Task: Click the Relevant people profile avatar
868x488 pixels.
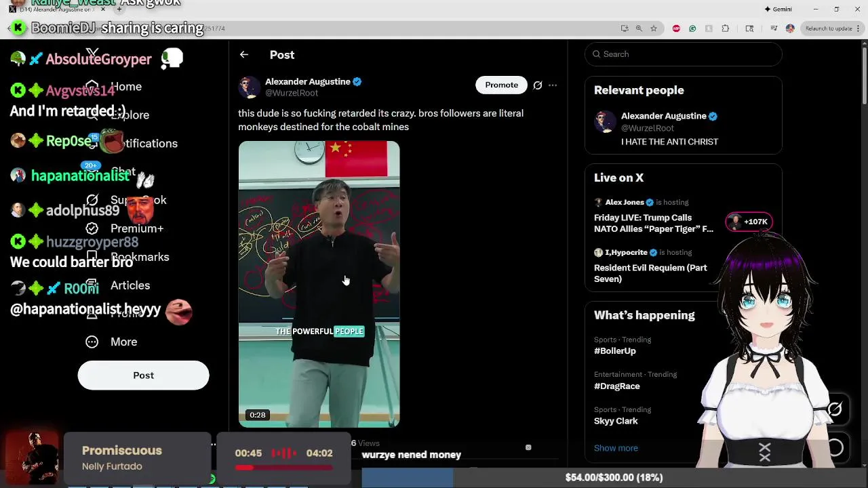Action: 605,122
